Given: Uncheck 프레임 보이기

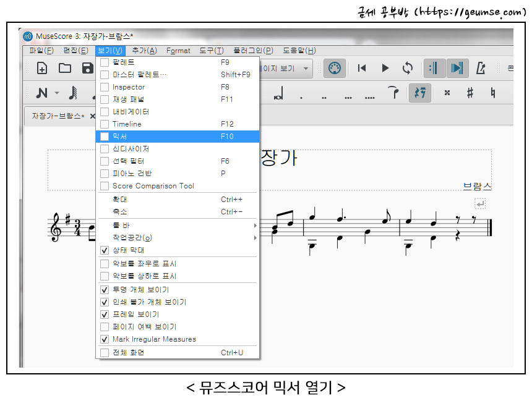Looking at the screenshot, I should point(105,314).
